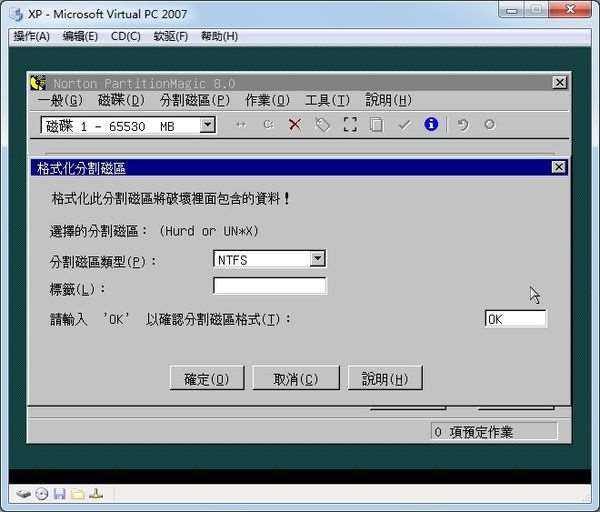The image size is (600, 512).
Task: Click the Virtual PC window title icon
Action: (x=16, y=15)
